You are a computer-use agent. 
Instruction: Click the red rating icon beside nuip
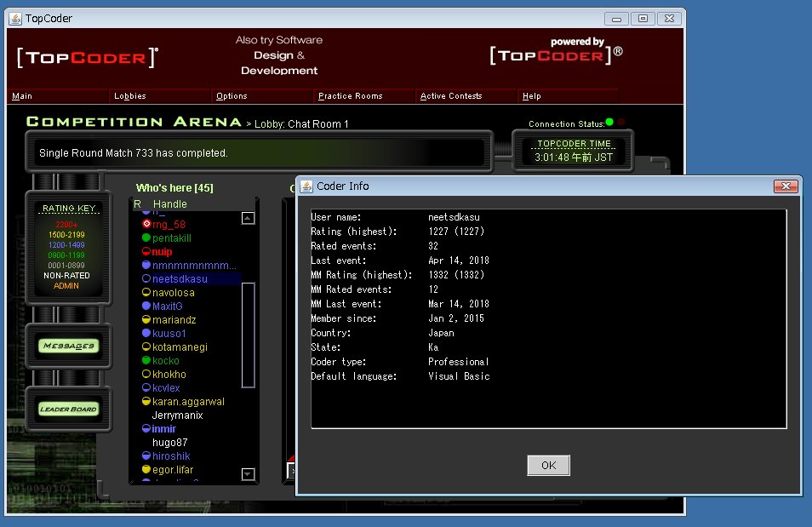click(x=146, y=251)
